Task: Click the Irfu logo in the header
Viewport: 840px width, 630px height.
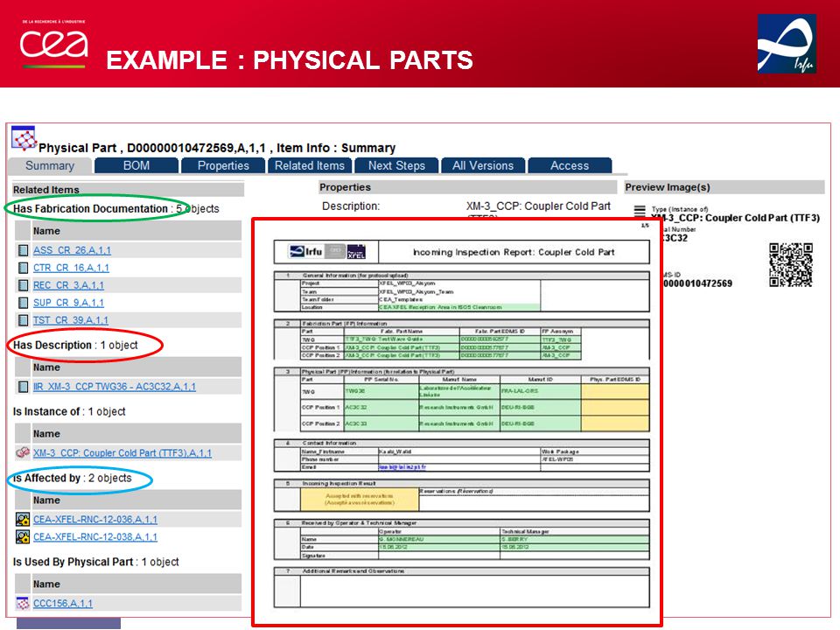Action: point(787,44)
